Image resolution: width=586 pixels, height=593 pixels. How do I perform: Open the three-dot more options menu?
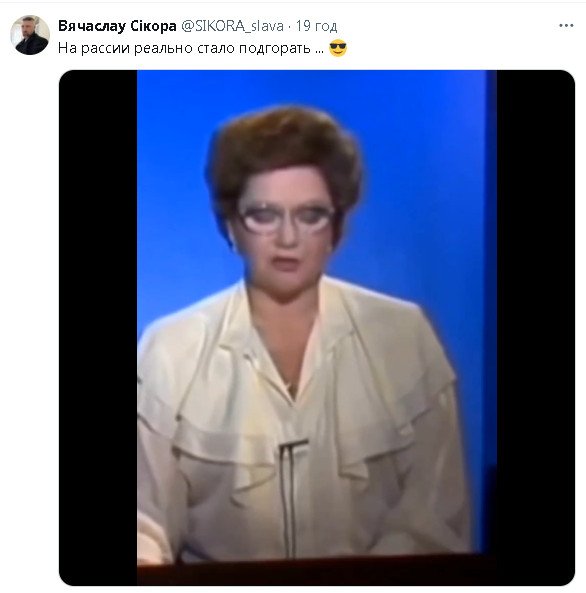click(x=566, y=26)
